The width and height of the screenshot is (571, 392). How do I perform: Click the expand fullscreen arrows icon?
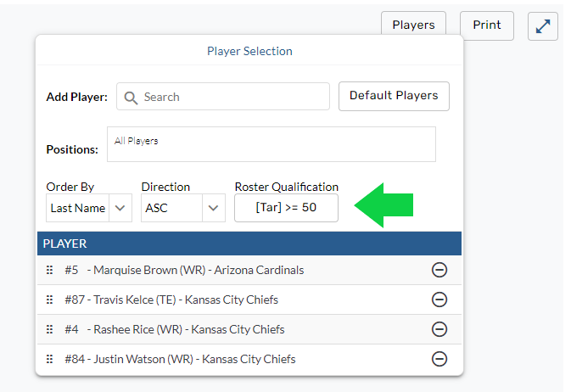543,26
